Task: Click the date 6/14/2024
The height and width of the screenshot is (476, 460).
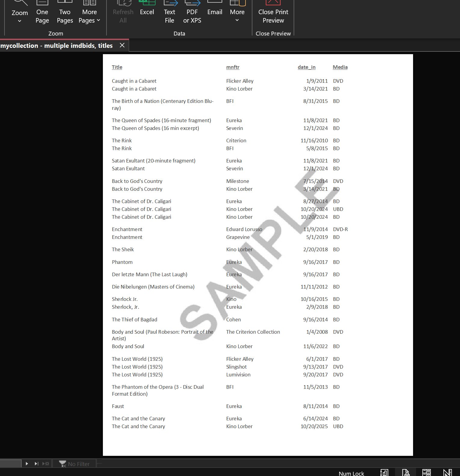Action: (x=315, y=419)
